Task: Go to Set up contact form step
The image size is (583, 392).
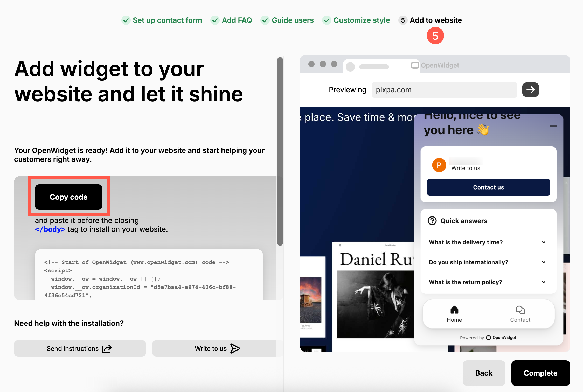Action: tap(162, 20)
